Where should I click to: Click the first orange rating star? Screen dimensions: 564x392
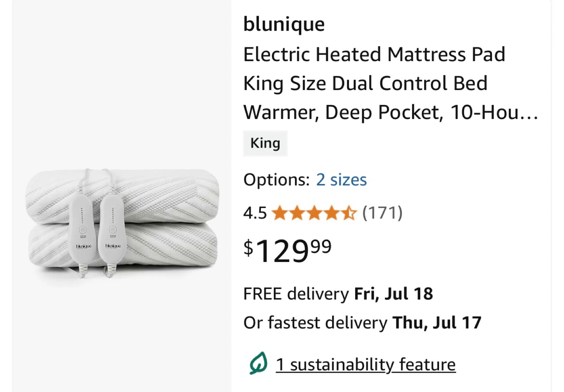coord(279,213)
